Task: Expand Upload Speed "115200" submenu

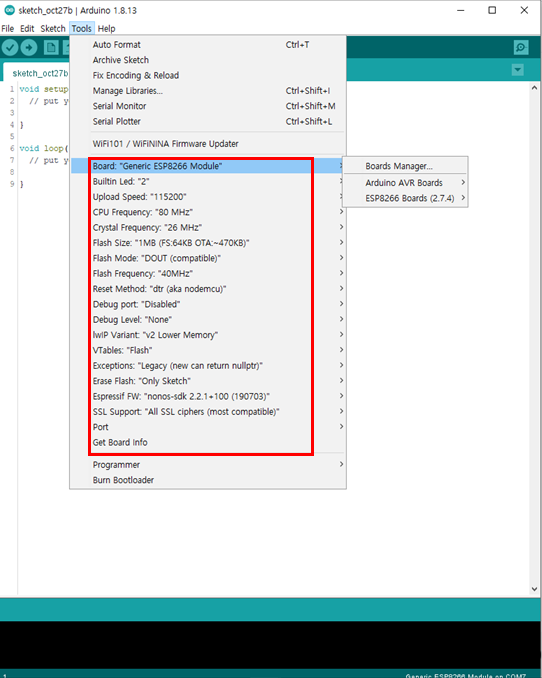Action: pos(208,197)
